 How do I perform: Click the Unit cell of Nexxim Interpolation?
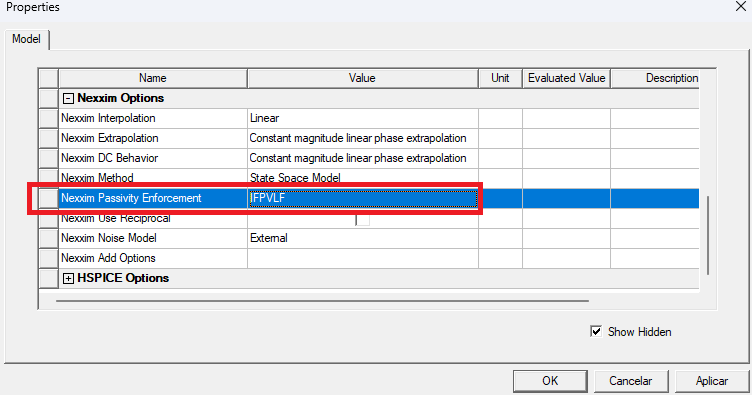click(x=500, y=118)
